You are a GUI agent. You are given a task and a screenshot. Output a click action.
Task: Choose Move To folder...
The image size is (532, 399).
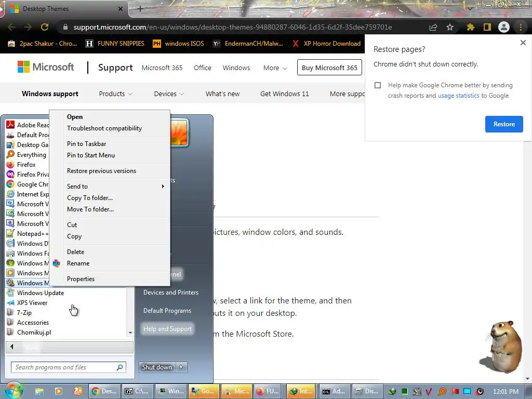click(115, 209)
